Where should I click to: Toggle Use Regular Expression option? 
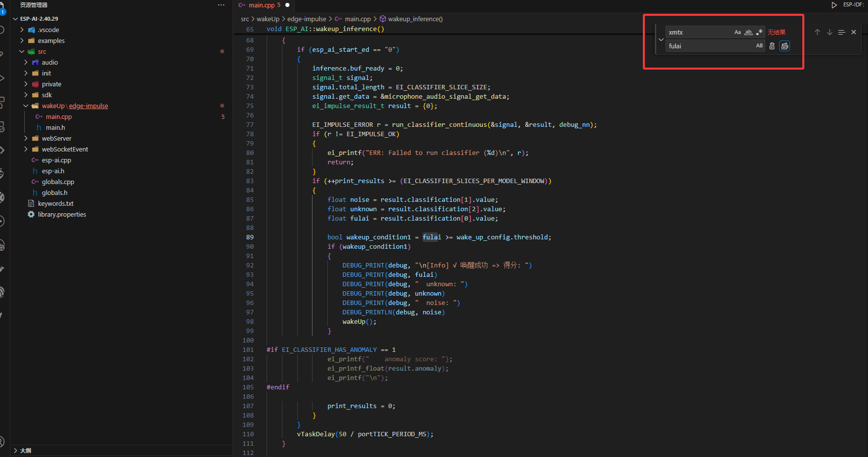pyautogui.click(x=759, y=32)
